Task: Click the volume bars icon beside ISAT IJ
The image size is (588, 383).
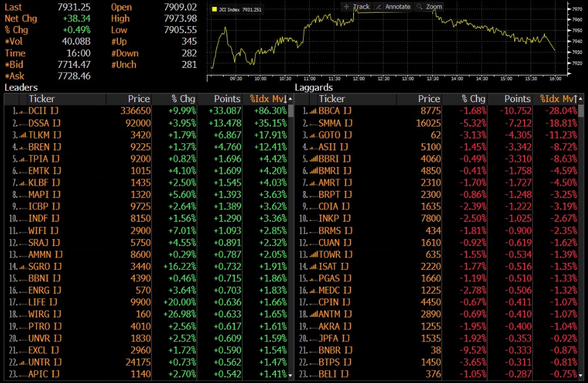Action: [x=314, y=266]
